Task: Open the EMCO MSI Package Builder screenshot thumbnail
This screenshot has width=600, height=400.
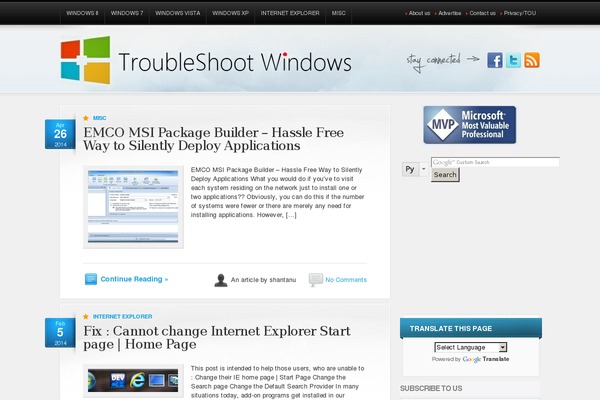Action: click(x=133, y=207)
